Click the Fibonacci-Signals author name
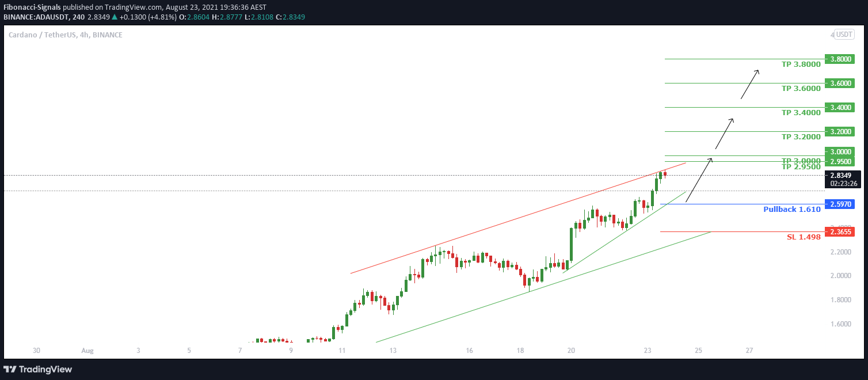This screenshot has width=868, height=380. [32, 7]
